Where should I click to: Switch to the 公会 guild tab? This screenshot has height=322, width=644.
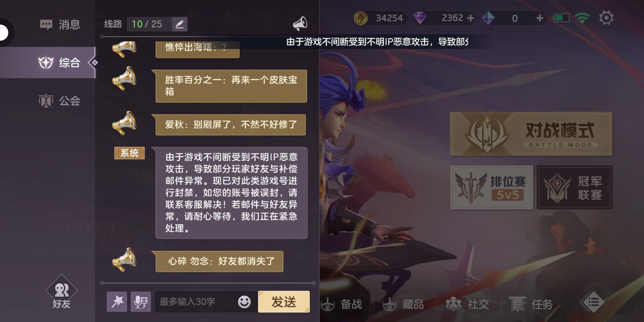tap(60, 101)
